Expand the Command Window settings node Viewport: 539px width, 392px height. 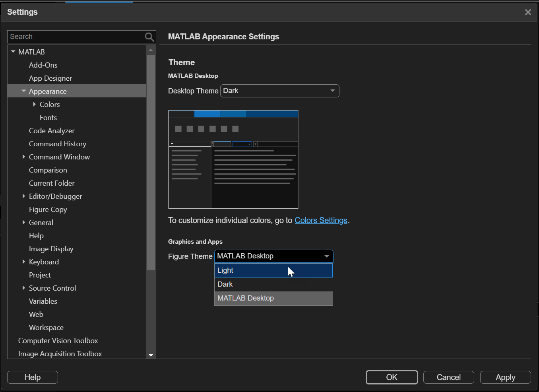point(24,157)
